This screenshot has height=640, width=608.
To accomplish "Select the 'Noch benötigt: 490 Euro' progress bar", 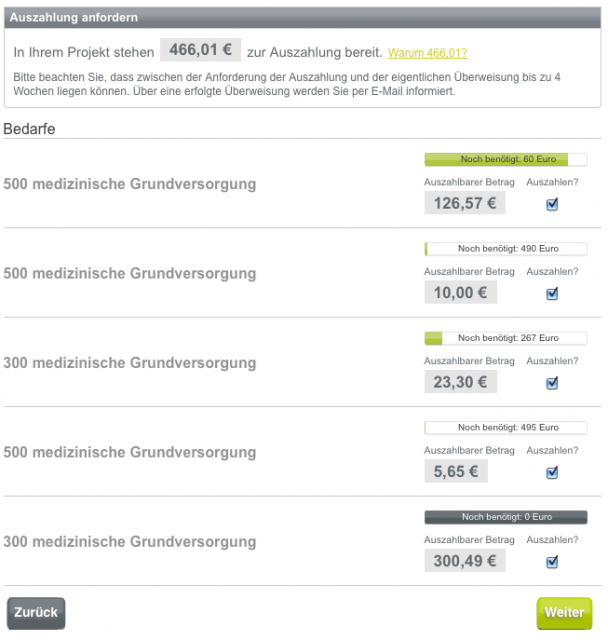I will click(506, 248).
